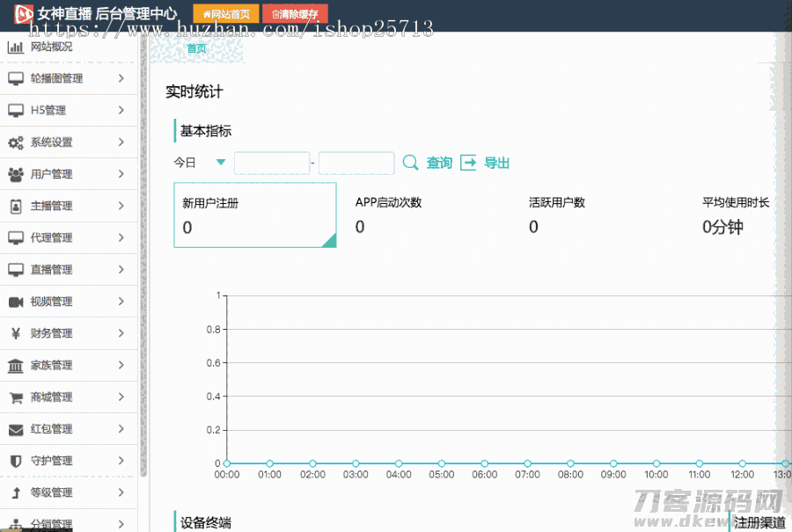The width and height of the screenshot is (792, 532).
Task: Click the chart data point at 01:00
Action: (270, 463)
